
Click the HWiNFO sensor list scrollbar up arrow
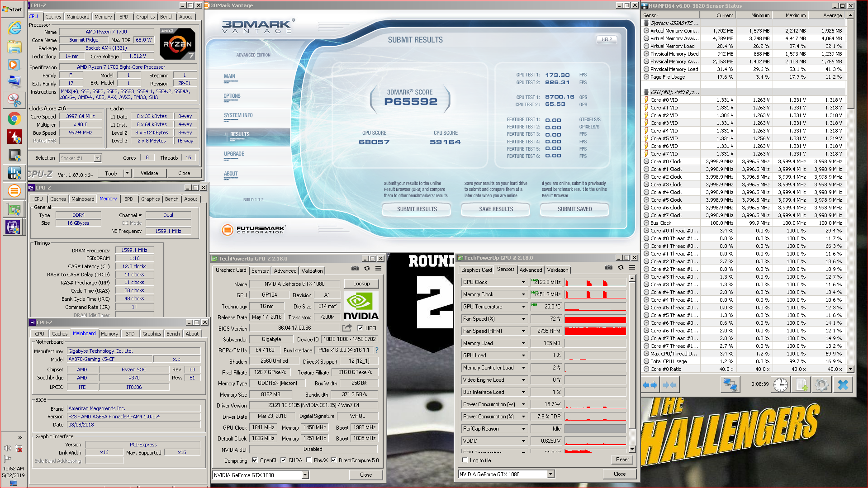click(x=850, y=15)
